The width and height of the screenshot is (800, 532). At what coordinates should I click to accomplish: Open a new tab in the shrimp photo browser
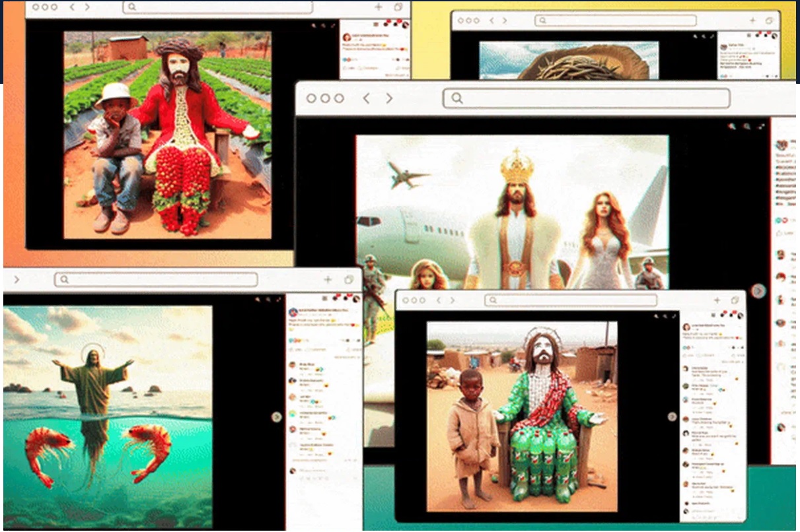click(x=328, y=280)
